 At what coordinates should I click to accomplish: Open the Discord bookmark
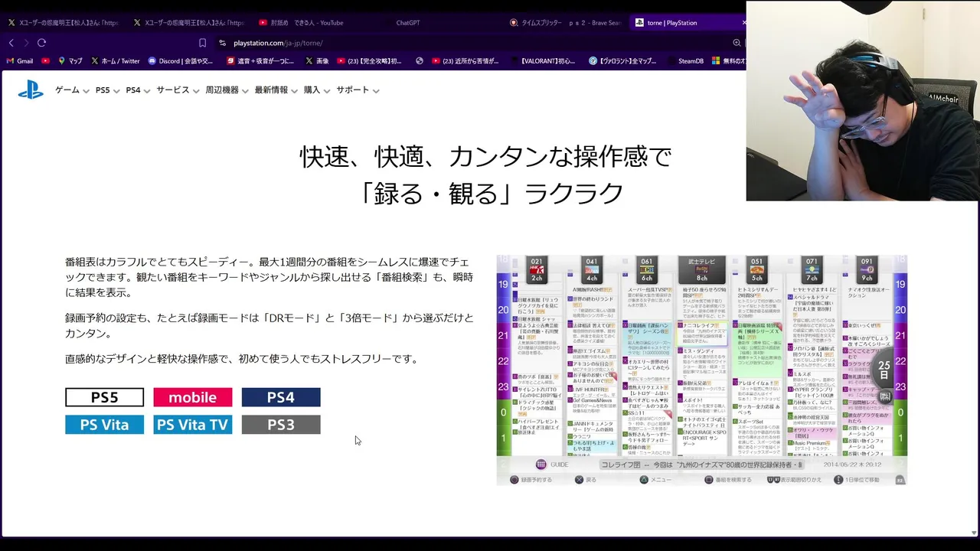click(x=181, y=61)
